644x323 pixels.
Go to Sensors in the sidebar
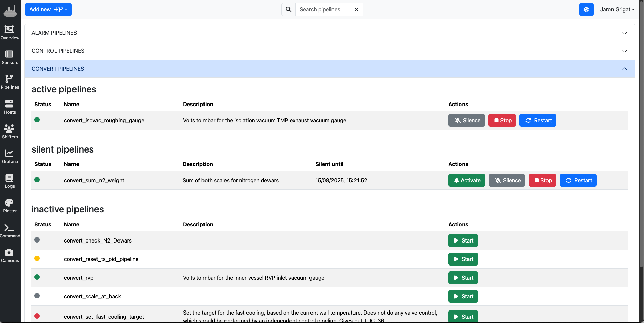point(9,57)
